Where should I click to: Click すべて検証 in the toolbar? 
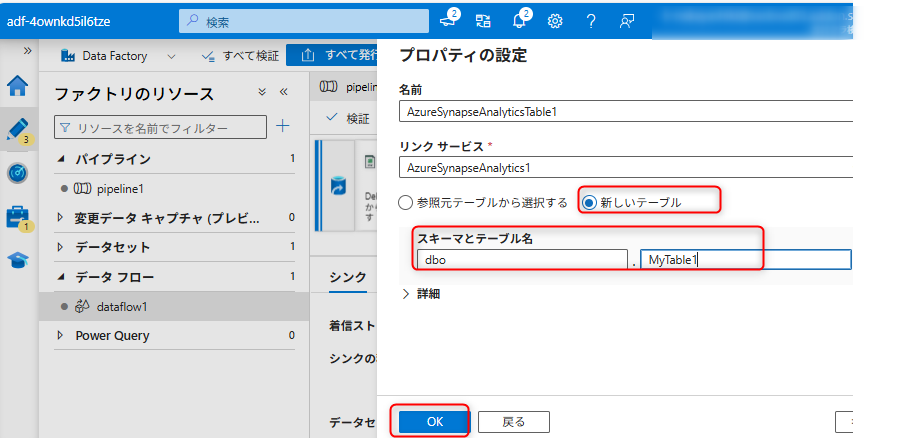240,56
